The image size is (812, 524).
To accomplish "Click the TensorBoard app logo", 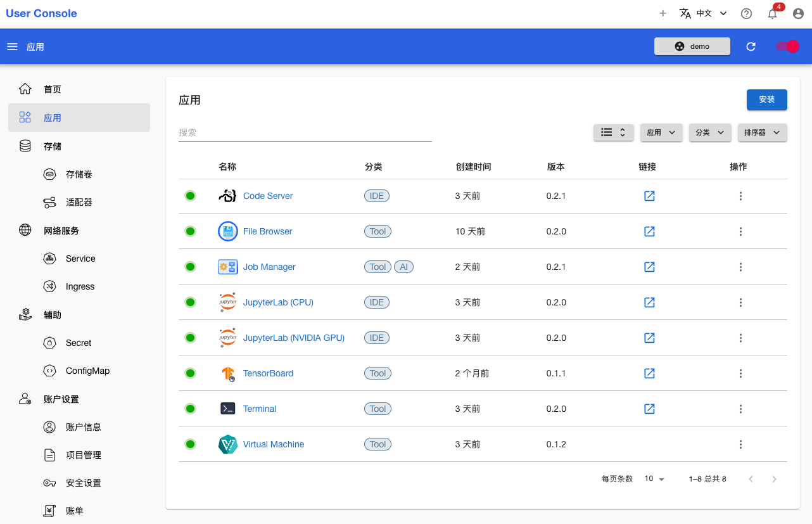I will tap(228, 373).
